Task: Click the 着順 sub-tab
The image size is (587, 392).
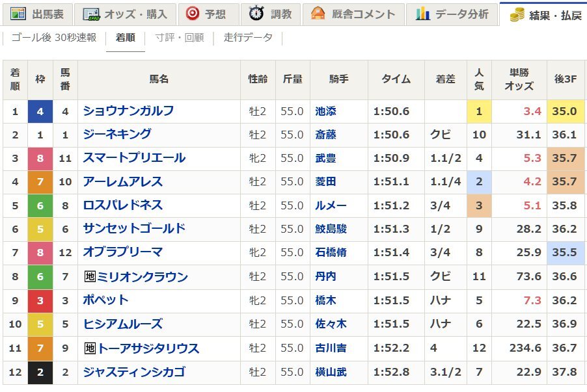Action: click(x=125, y=38)
